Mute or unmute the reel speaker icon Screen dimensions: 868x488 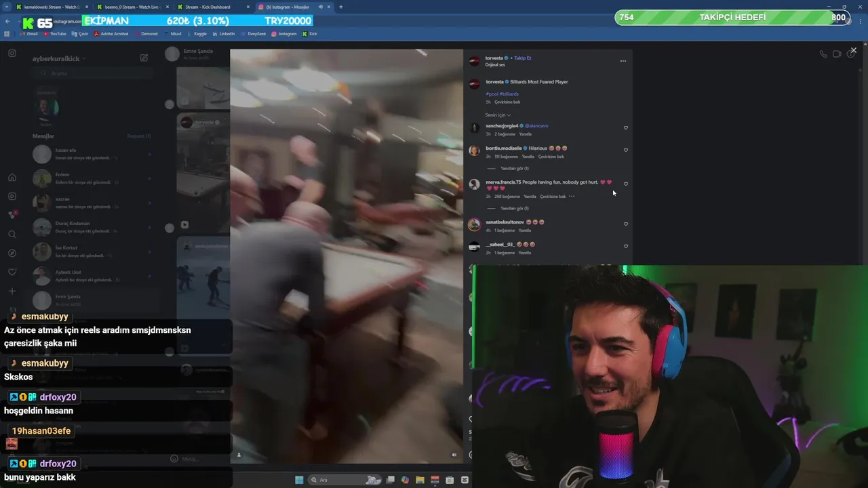pos(454,455)
